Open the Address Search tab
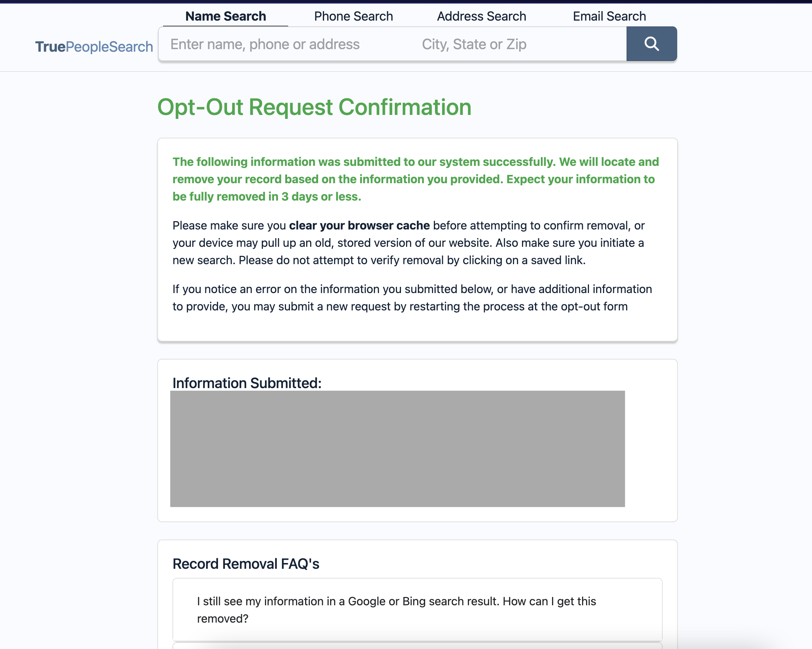 tap(481, 16)
